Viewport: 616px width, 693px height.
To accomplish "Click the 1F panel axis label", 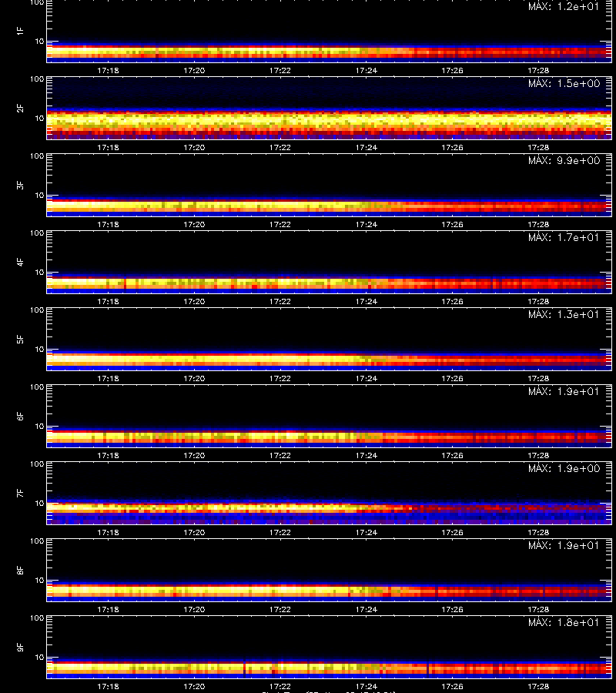I will 20,31.
